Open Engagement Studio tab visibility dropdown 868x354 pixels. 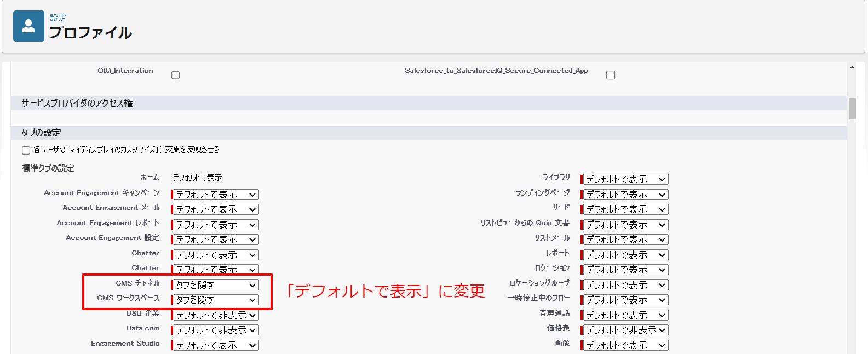(x=216, y=345)
